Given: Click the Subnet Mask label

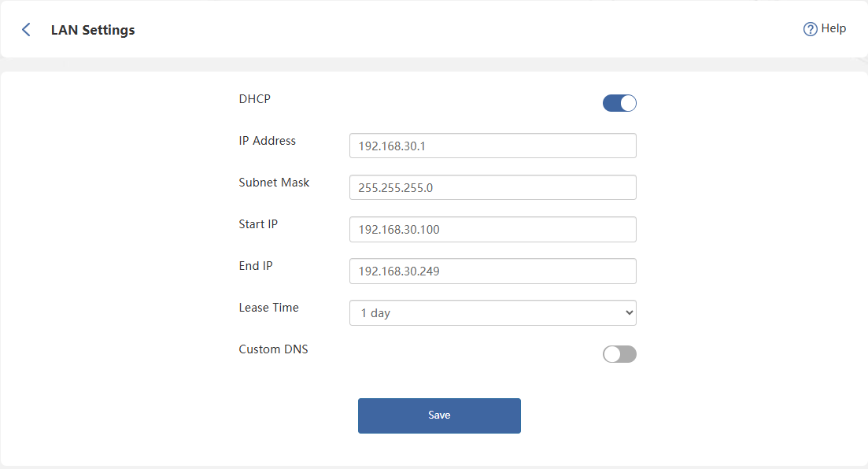Looking at the screenshot, I should (274, 183).
